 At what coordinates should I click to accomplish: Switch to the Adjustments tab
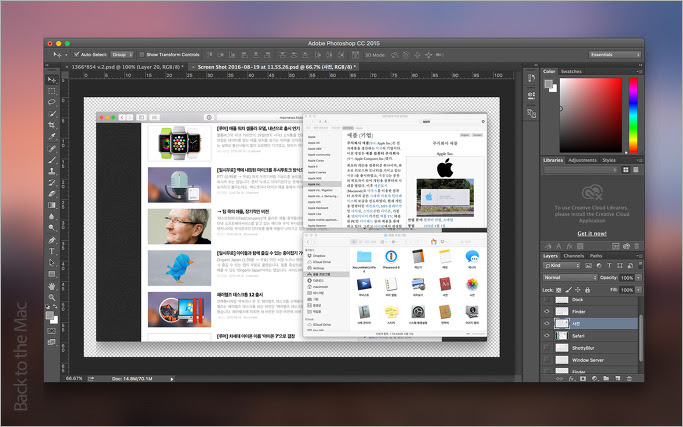click(x=582, y=160)
